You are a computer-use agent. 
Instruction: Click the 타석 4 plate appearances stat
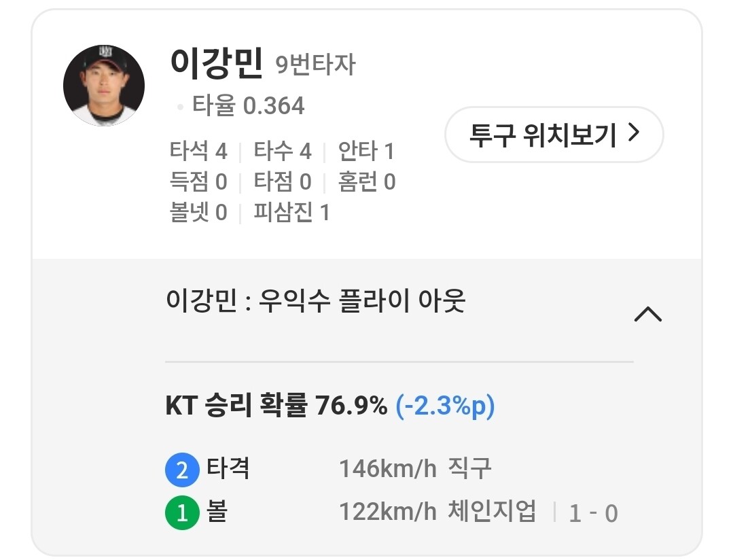[198, 151]
